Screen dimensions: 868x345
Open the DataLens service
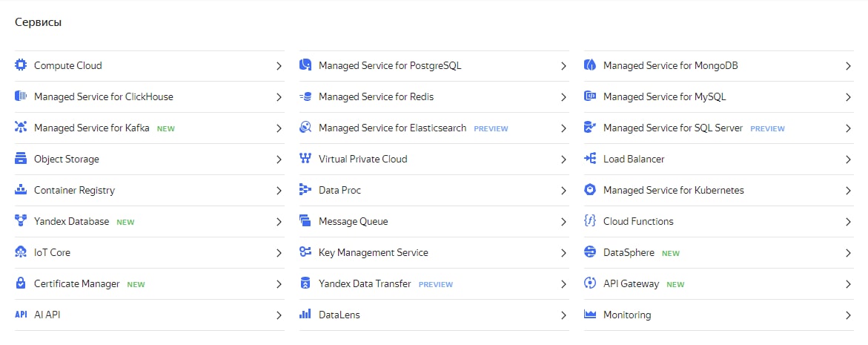pos(434,315)
